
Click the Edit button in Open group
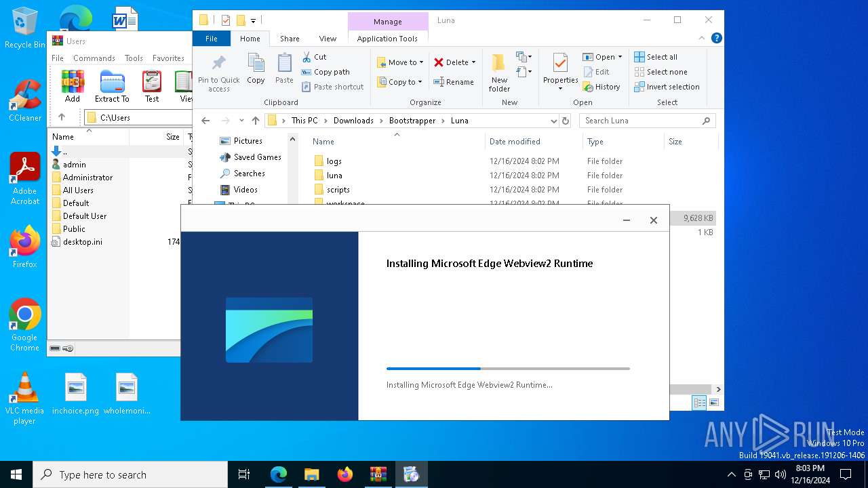pyautogui.click(x=596, y=72)
